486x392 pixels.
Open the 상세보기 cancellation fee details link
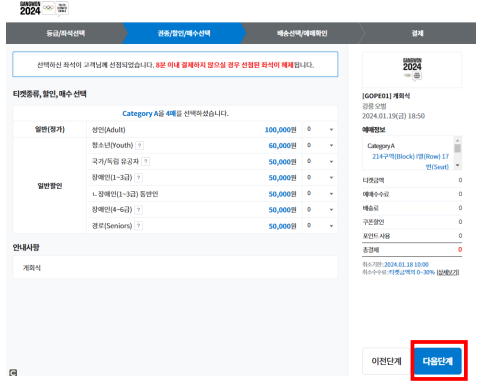point(448,272)
